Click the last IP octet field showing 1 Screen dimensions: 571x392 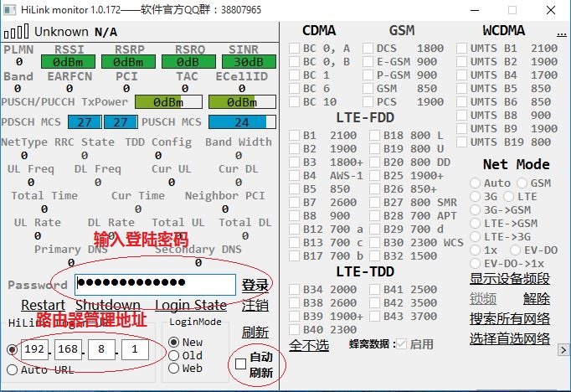tap(135, 350)
